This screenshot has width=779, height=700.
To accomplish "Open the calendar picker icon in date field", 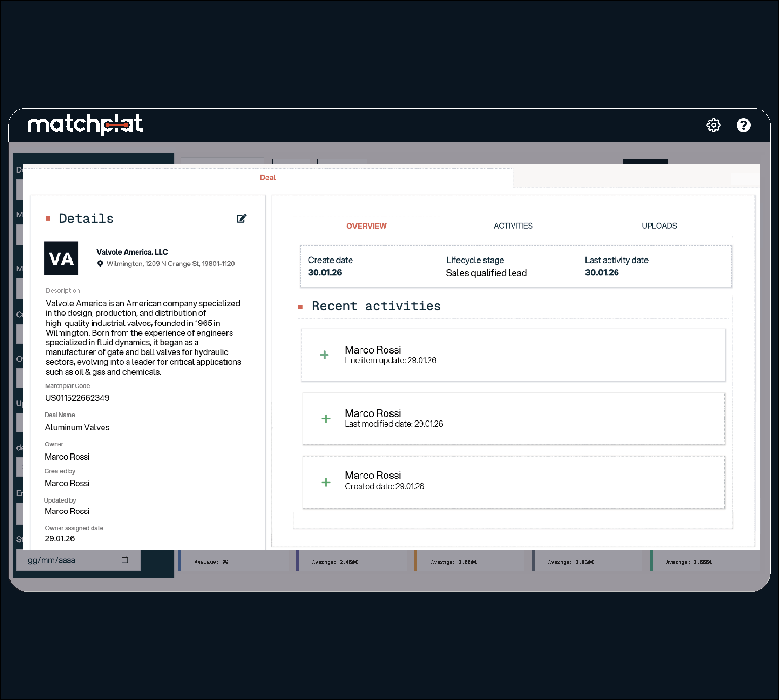I will (x=124, y=560).
